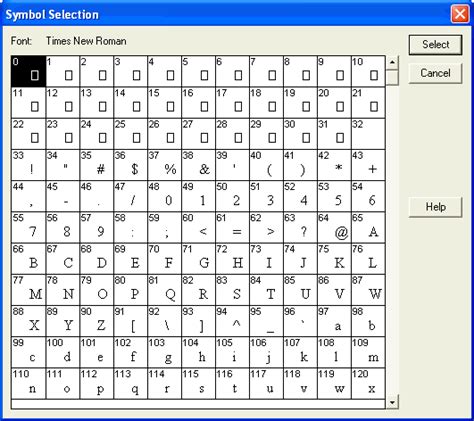Select capital G in cell 71
Image resolution: width=474 pixels, height=421 pixels.
[x=199, y=259]
